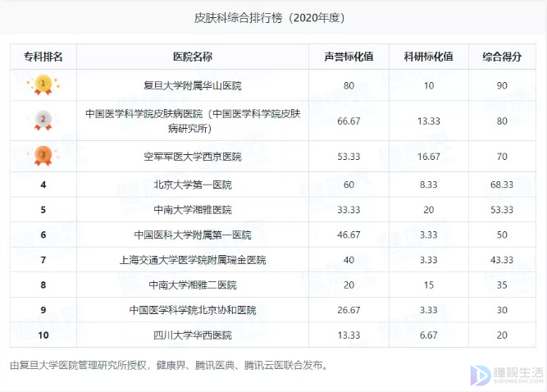Click the table title 皮肤科综合排行榜（2020年度）
547x392 pixels.
click(269, 17)
